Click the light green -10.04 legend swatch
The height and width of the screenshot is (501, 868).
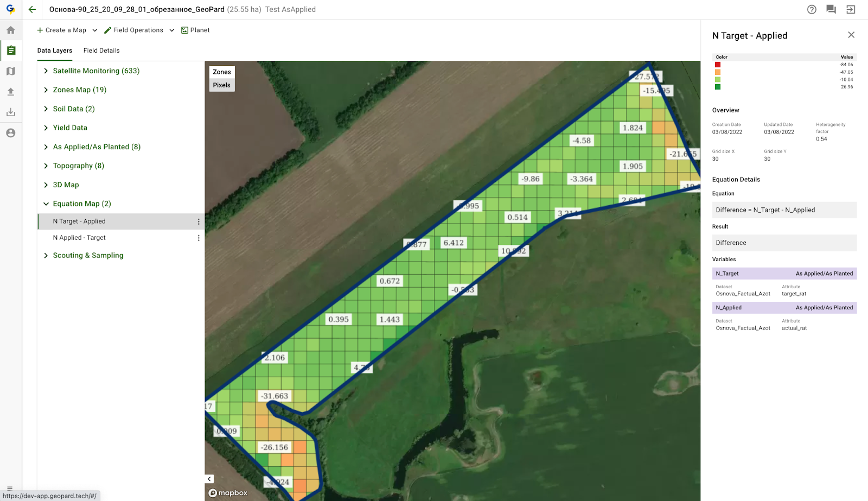(718, 79)
